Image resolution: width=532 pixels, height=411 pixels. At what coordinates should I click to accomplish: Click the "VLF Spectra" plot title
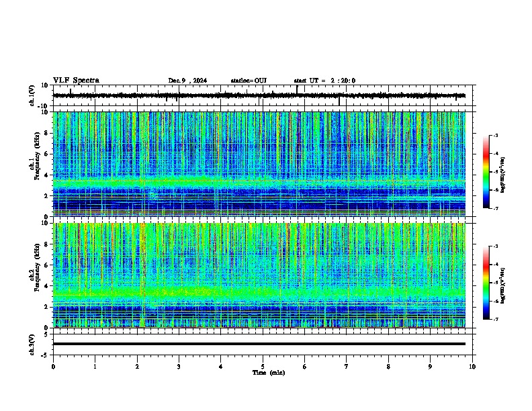point(76,81)
